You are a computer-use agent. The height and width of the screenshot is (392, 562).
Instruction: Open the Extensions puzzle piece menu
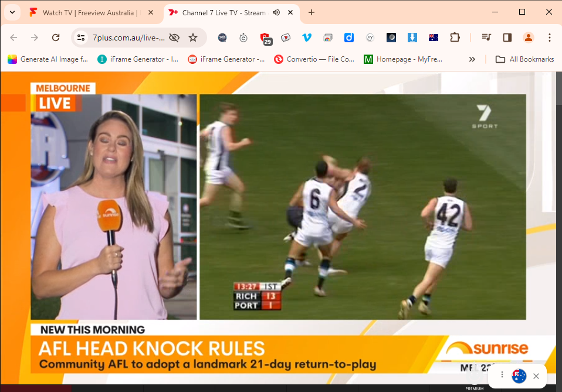click(455, 38)
